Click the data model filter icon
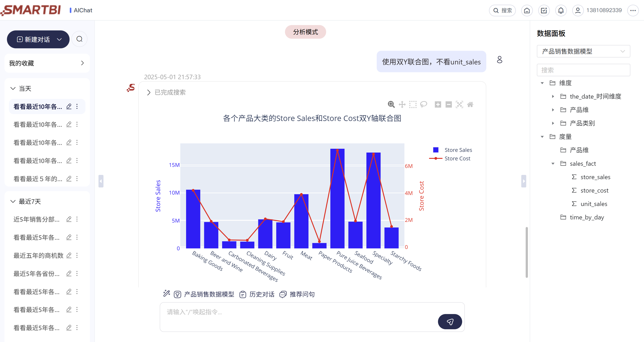Image resolution: width=644 pixels, height=342 pixels. [x=177, y=294]
